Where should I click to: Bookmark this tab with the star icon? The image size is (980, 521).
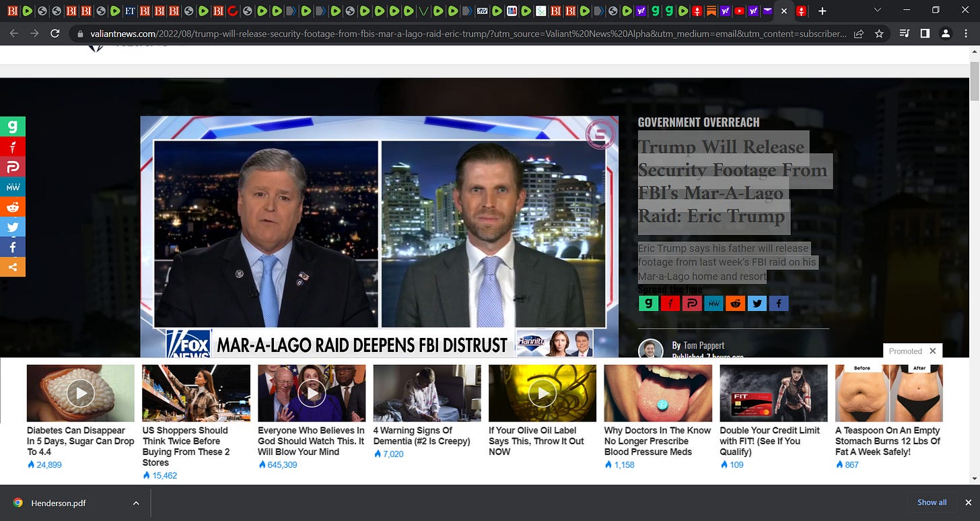click(879, 34)
